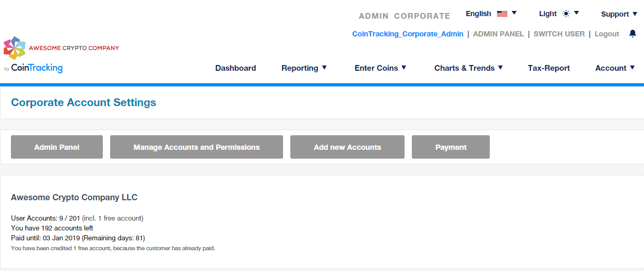This screenshot has width=644, height=271.
Task: Click Manage Accounts and Permissions button
Action: point(196,147)
